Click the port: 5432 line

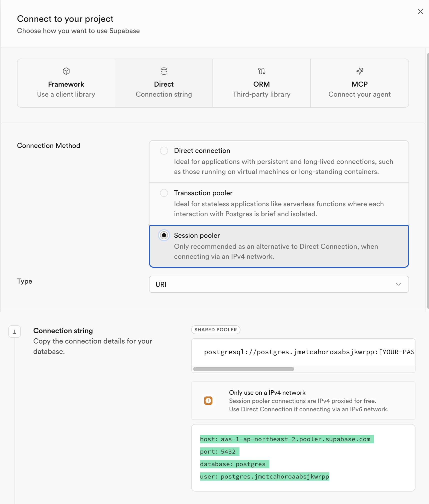(x=219, y=452)
